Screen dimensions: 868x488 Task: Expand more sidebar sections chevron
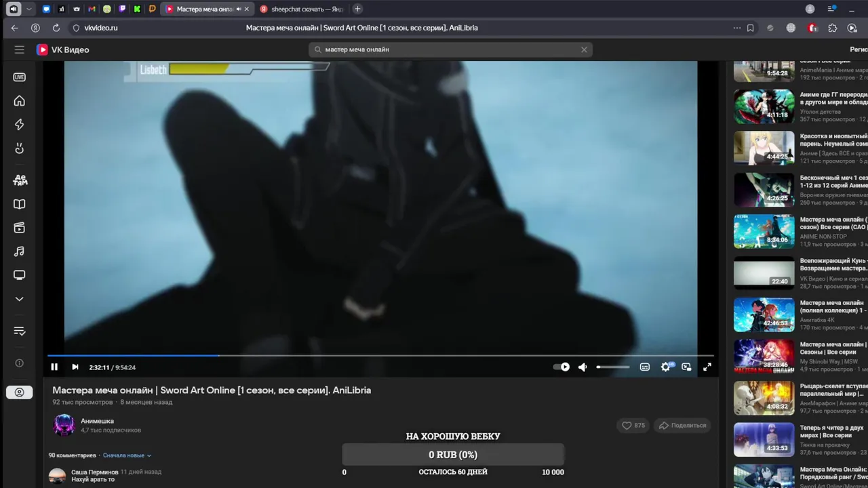20,299
